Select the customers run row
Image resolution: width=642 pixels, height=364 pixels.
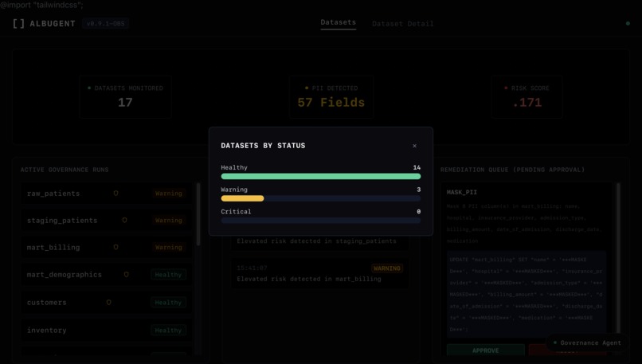[107, 303]
